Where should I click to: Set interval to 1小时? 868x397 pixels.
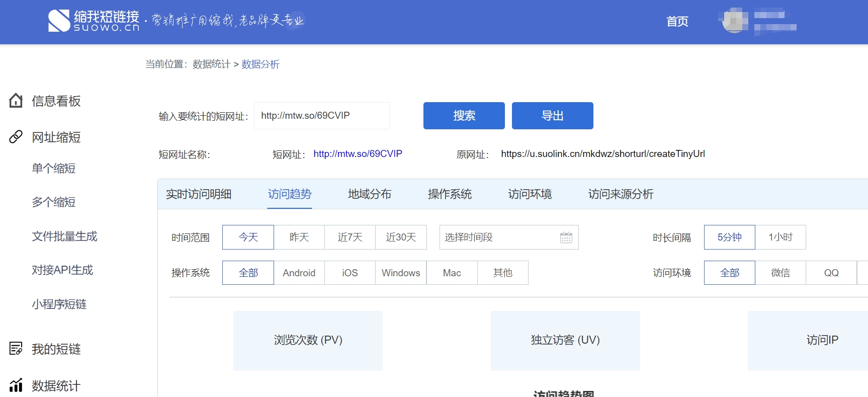780,237
